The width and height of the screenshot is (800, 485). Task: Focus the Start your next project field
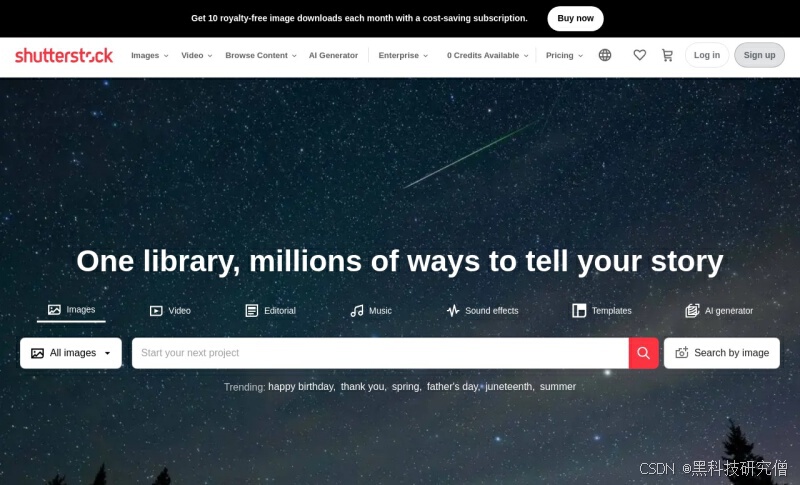click(380, 353)
